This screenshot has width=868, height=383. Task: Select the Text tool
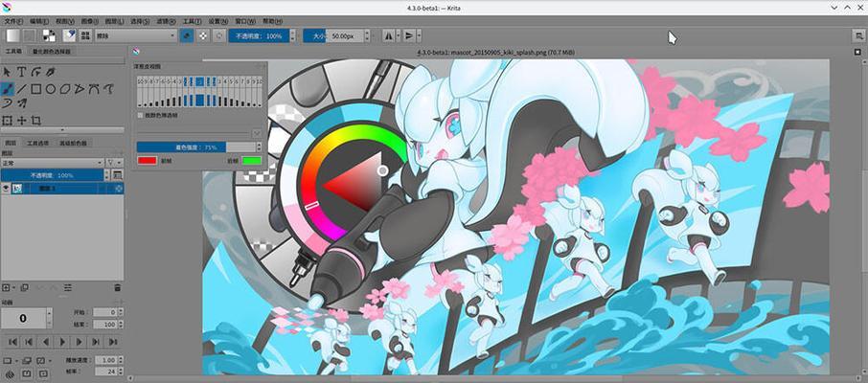tap(22, 72)
